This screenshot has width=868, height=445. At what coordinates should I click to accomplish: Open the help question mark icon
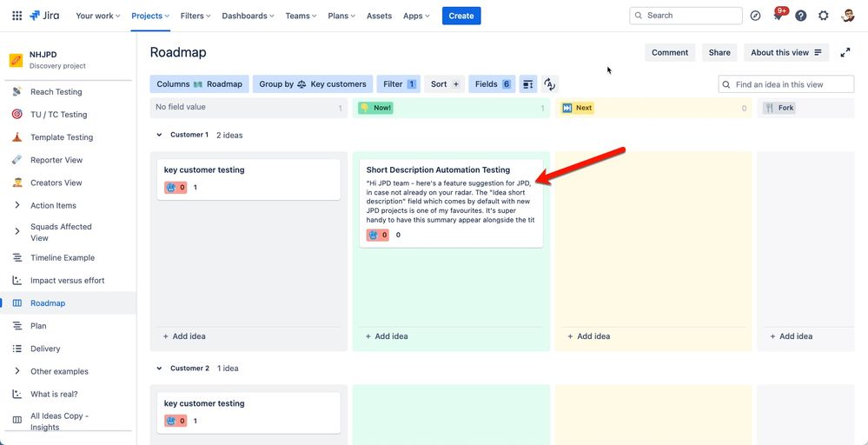pos(800,16)
